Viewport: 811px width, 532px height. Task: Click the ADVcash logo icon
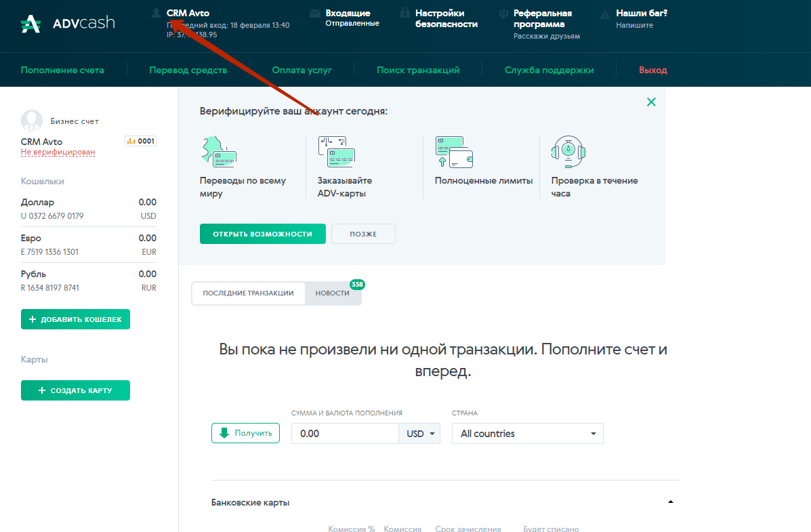click(31, 23)
